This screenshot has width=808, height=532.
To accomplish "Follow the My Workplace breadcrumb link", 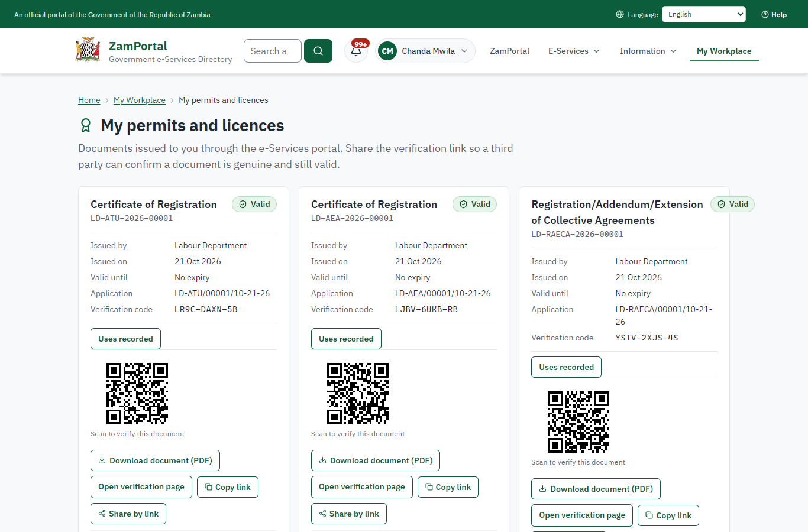I will coord(140,100).
